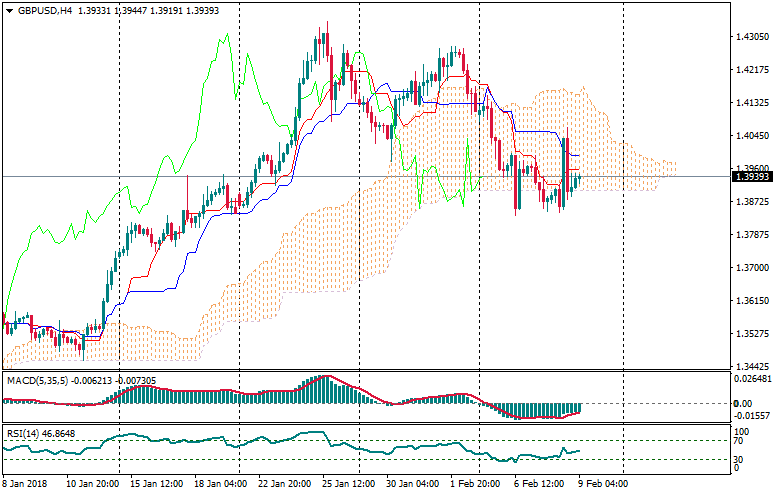Screen dimensions: 773x495
Task: Click the current price tag 1.39393
Action: (x=750, y=177)
